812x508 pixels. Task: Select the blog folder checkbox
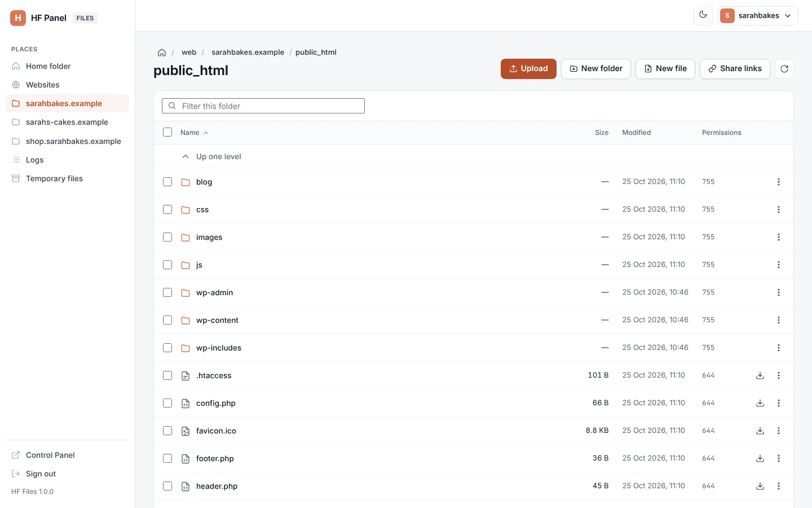(167, 182)
